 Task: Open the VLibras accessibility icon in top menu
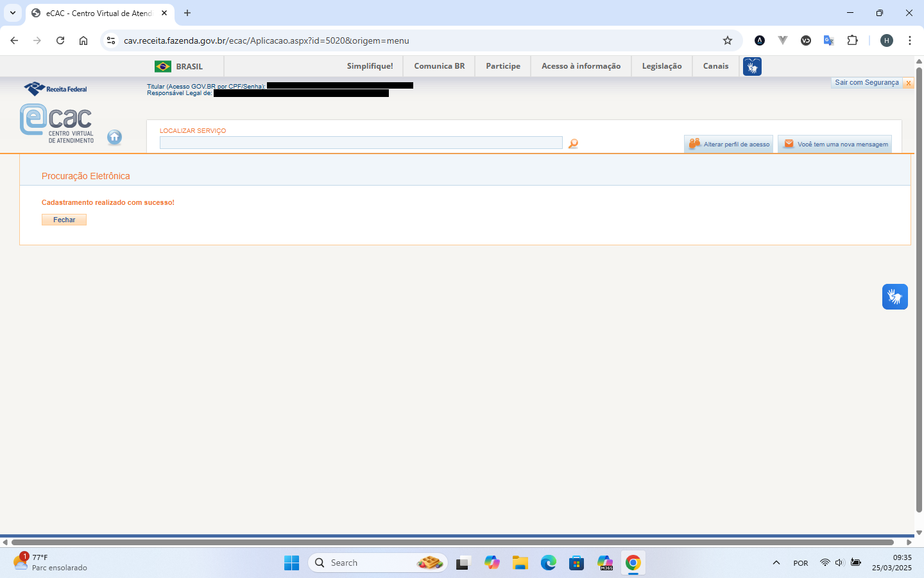(x=752, y=66)
